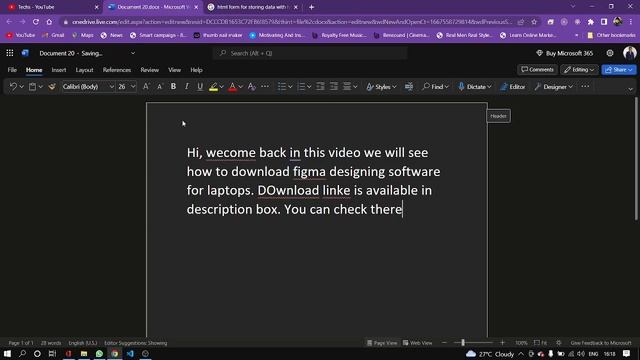This screenshot has height=360, width=640.
Task: Apply yellow text highlight color
Action: tap(213, 87)
